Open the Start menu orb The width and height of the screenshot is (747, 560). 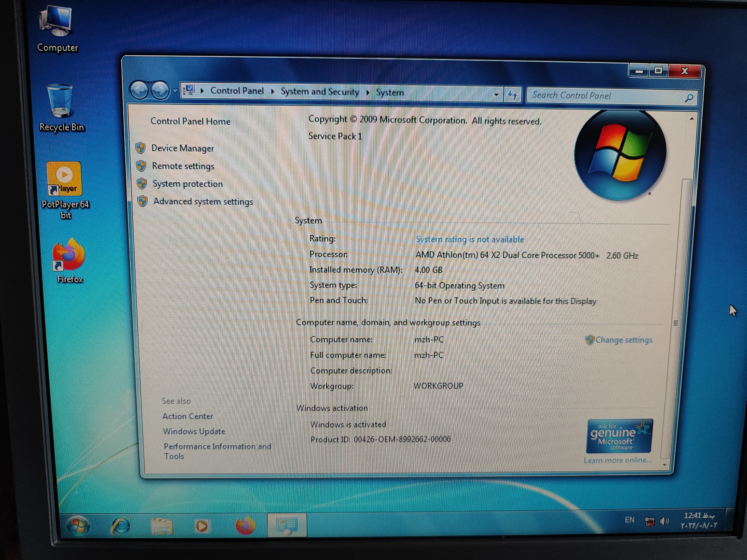point(78,526)
